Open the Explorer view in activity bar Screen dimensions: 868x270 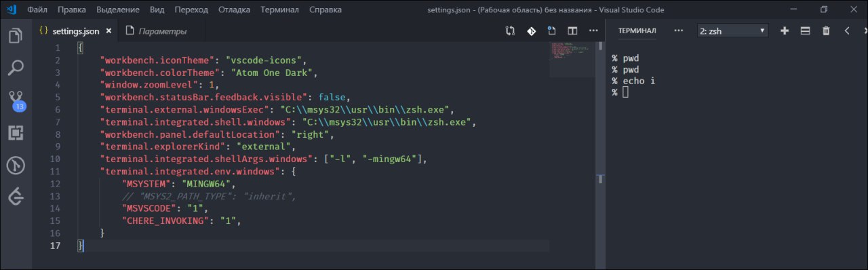pyautogui.click(x=15, y=36)
